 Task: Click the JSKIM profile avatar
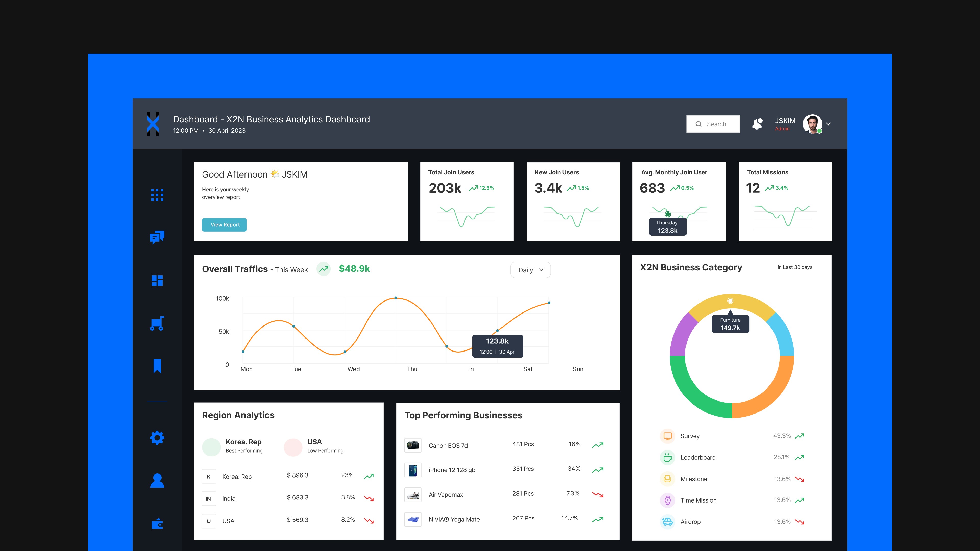click(x=812, y=124)
